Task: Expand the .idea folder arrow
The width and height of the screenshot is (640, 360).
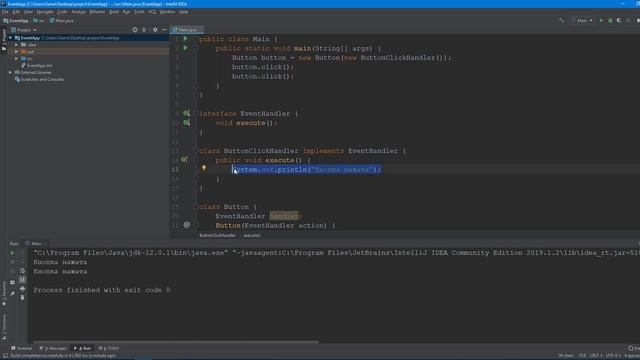Action: click(16, 45)
